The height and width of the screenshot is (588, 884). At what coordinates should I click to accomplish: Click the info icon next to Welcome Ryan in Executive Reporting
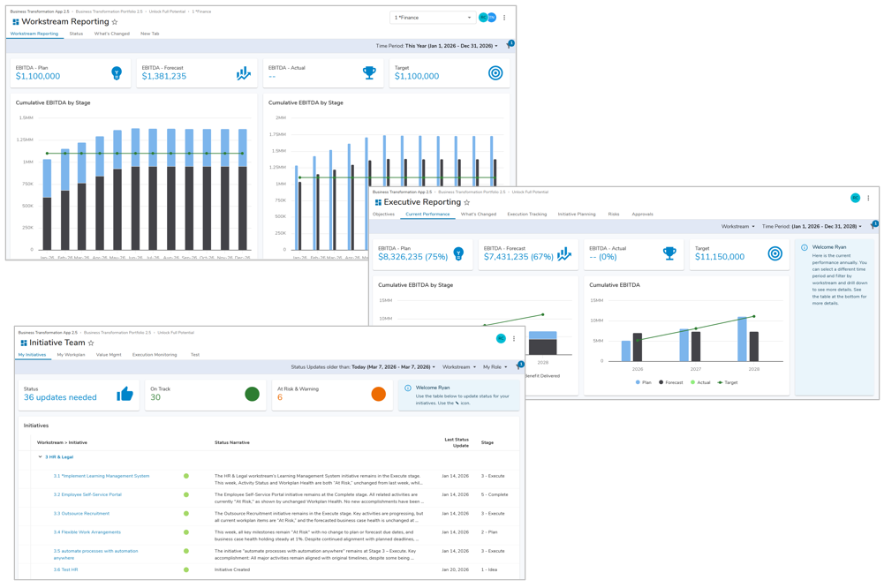click(805, 248)
